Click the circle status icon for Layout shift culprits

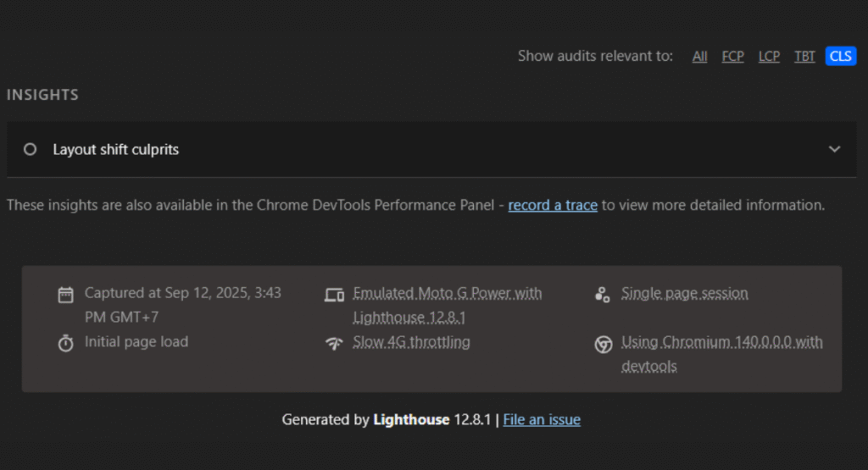click(x=31, y=149)
